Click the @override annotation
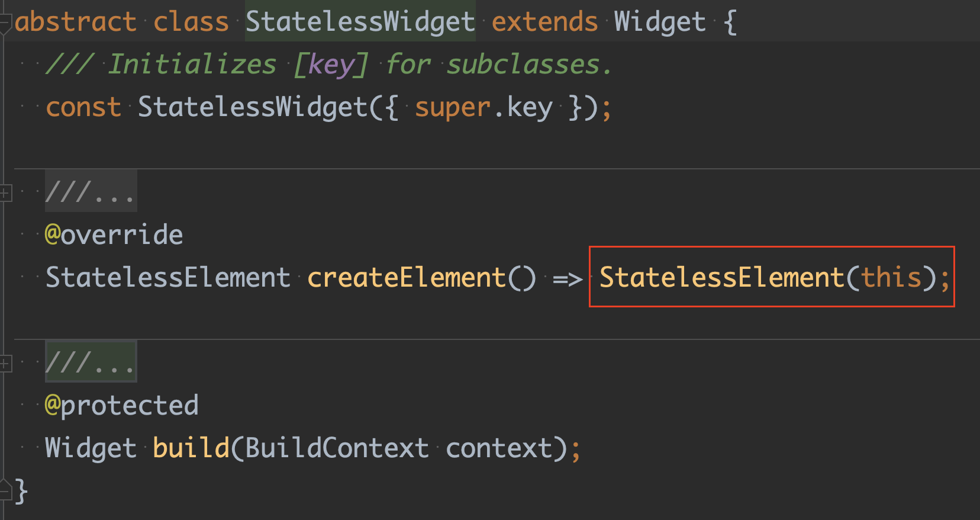This screenshot has height=520, width=980. point(114,235)
